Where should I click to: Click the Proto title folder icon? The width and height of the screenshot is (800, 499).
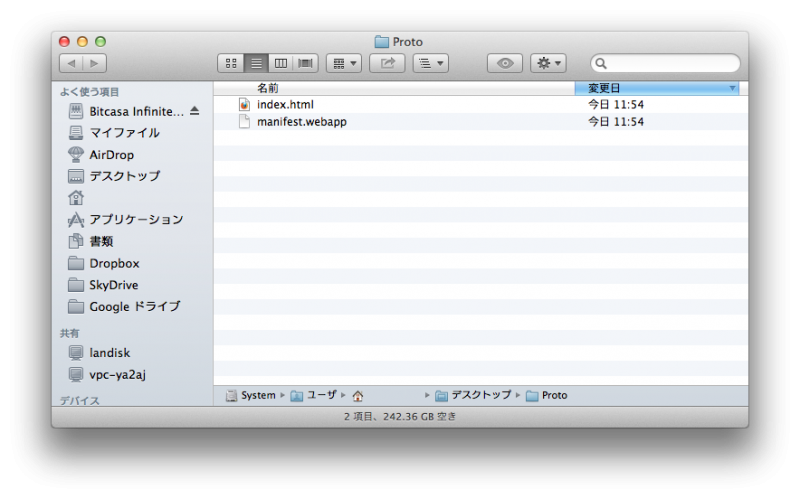pos(381,42)
